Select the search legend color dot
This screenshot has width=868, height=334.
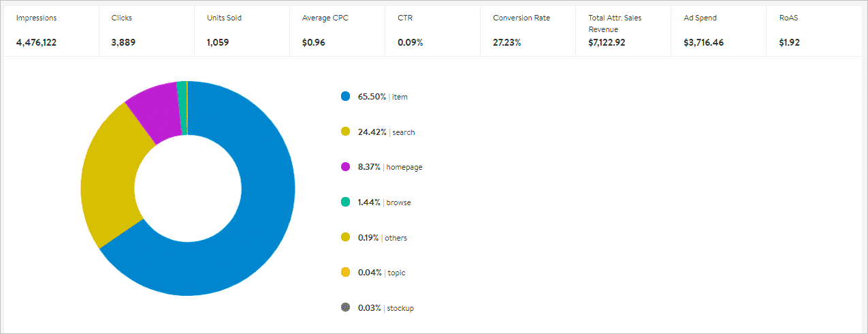[345, 132]
